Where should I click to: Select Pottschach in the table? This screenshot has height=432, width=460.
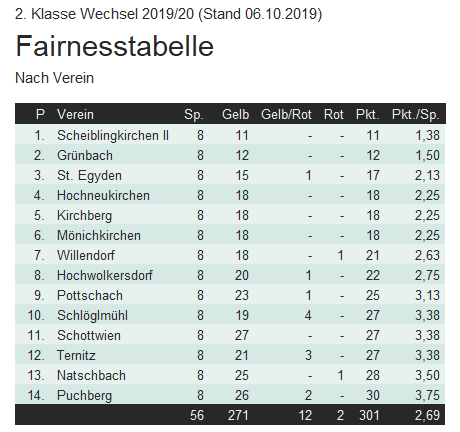point(90,296)
